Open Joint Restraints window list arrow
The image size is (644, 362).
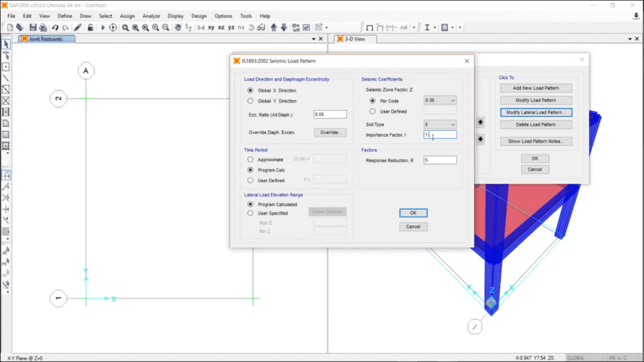tap(314, 39)
